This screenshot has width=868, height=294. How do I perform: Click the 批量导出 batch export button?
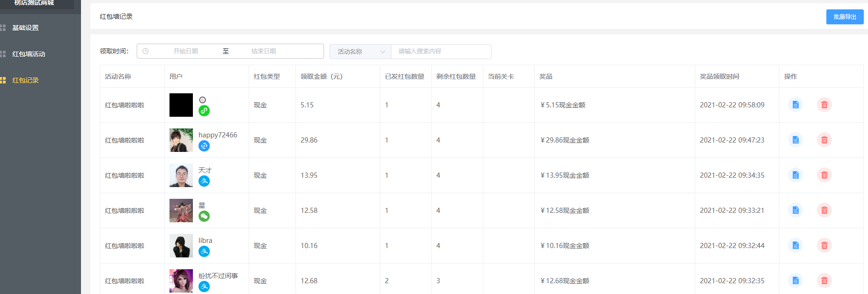(x=845, y=17)
